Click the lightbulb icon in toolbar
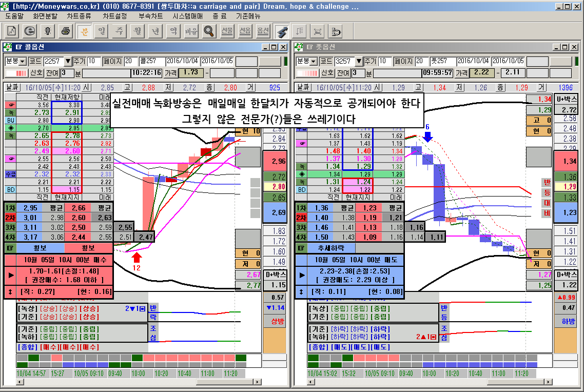The width and height of the screenshot is (584, 392). click(x=48, y=31)
